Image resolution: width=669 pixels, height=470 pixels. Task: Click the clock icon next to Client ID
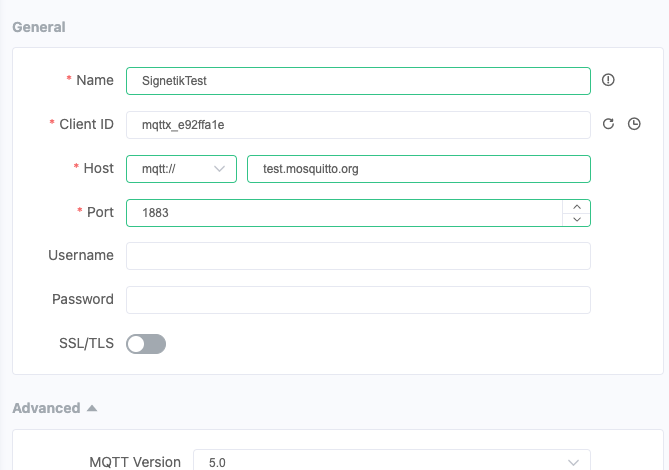point(634,124)
